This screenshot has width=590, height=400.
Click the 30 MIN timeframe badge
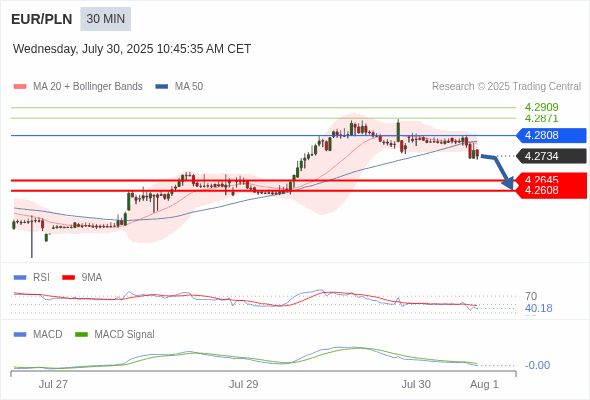click(x=105, y=19)
